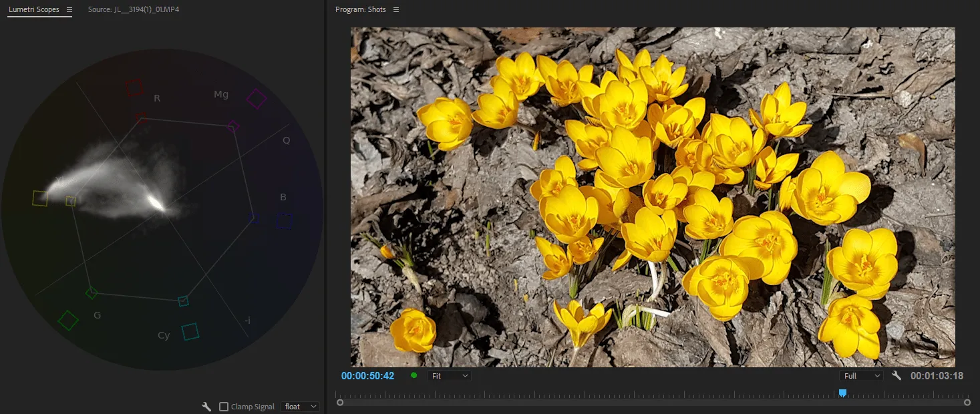Click the outer green G target box

[x=67, y=321]
